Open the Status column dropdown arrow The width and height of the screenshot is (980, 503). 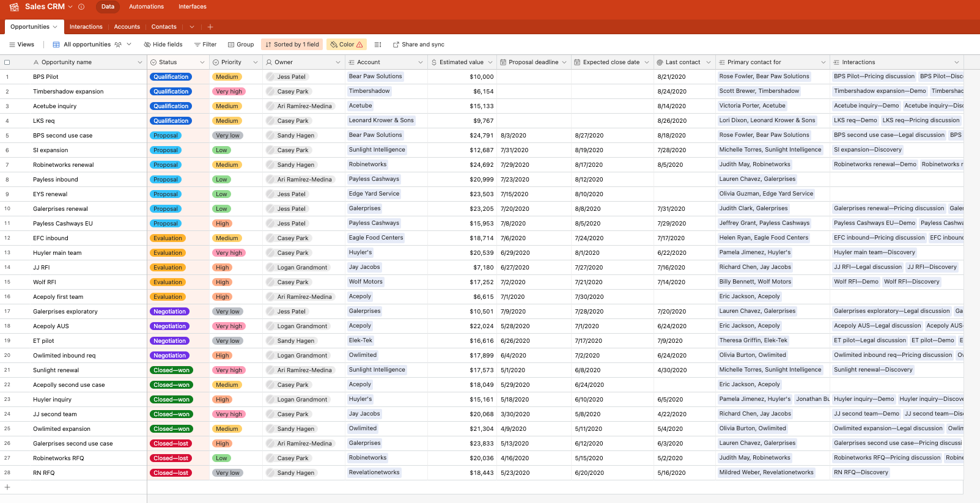[202, 62]
